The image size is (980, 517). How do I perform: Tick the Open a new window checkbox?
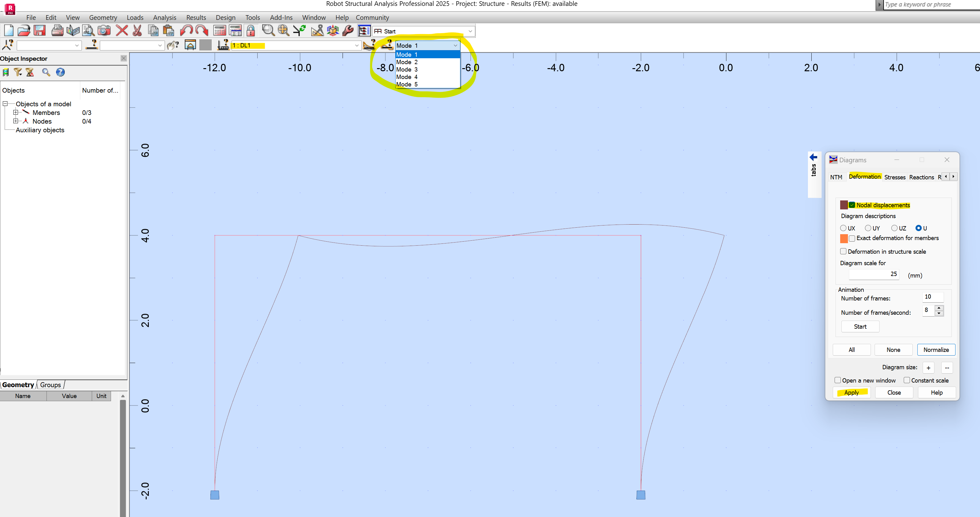pos(838,380)
